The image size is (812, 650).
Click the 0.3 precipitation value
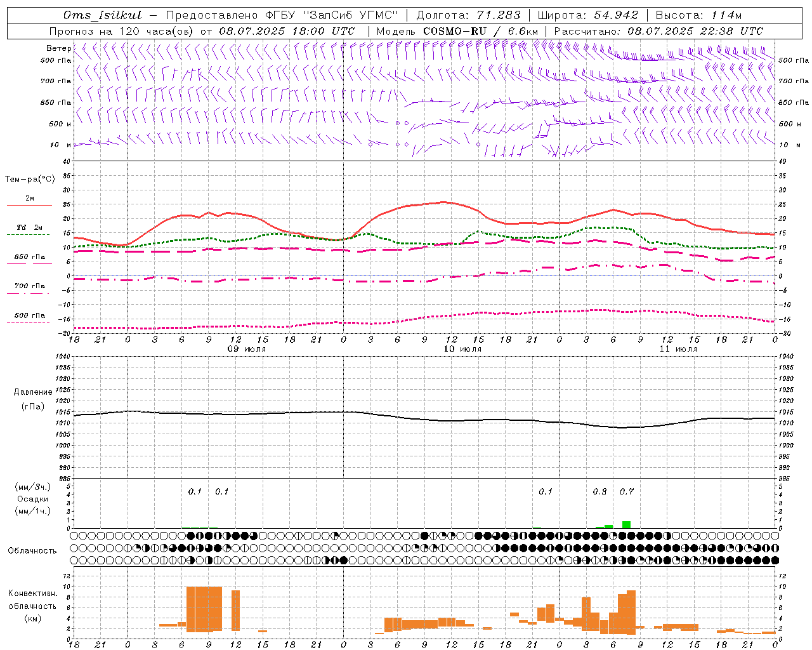[599, 492]
